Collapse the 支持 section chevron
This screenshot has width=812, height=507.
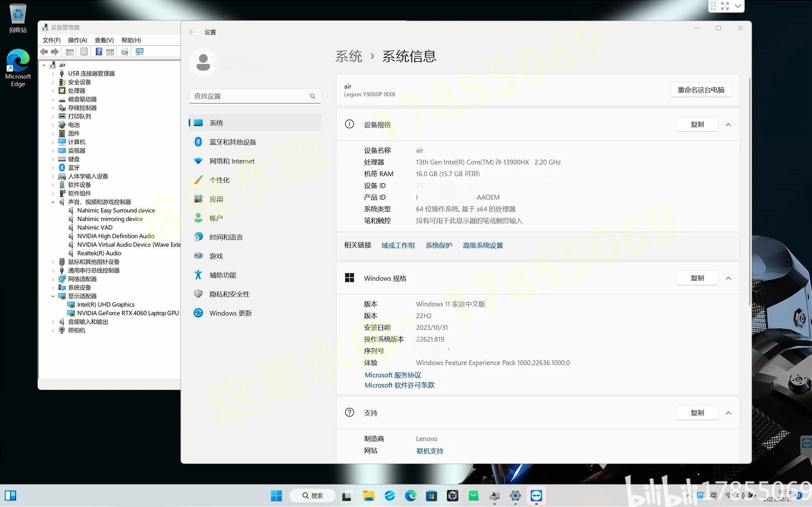728,413
